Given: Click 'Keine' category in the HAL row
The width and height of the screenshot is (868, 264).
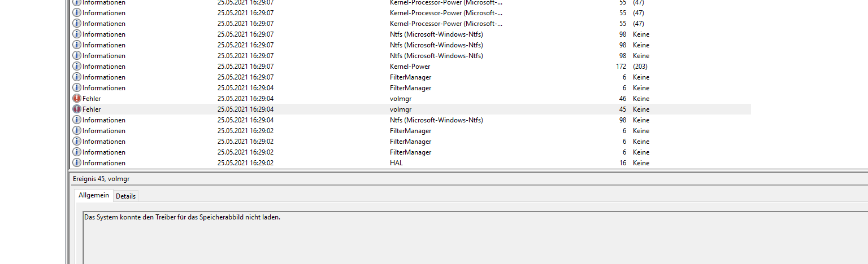Looking at the screenshot, I should click(x=641, y=163).
